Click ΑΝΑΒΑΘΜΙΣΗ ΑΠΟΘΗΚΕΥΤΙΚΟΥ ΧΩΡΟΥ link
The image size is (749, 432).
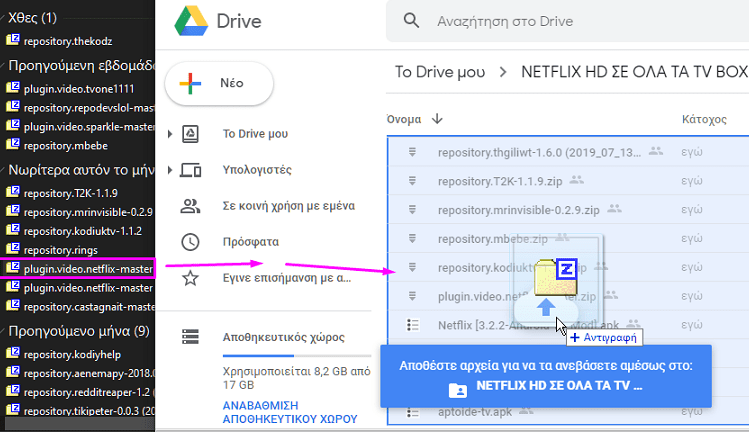click(x=289, y=412)
